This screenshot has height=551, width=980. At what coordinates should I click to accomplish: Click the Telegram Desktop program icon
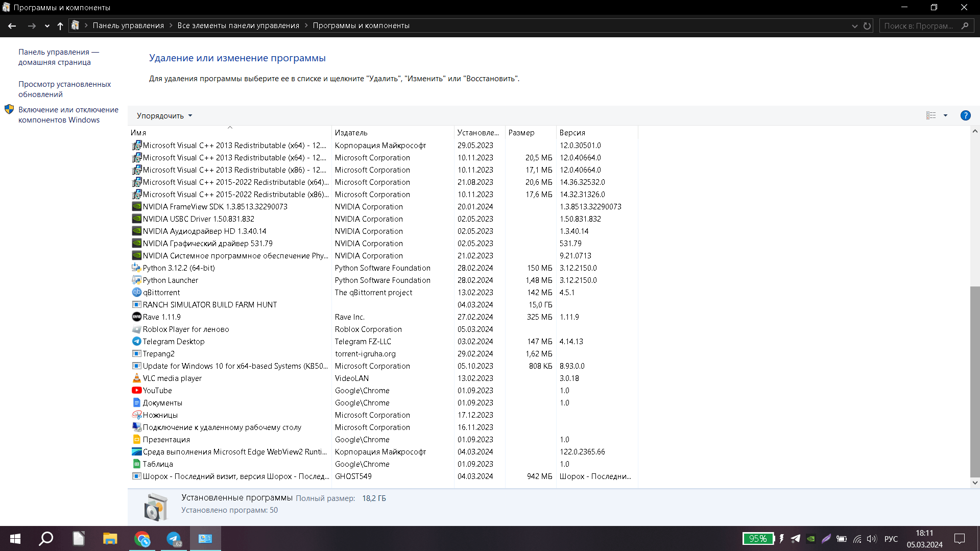(136, 342)
